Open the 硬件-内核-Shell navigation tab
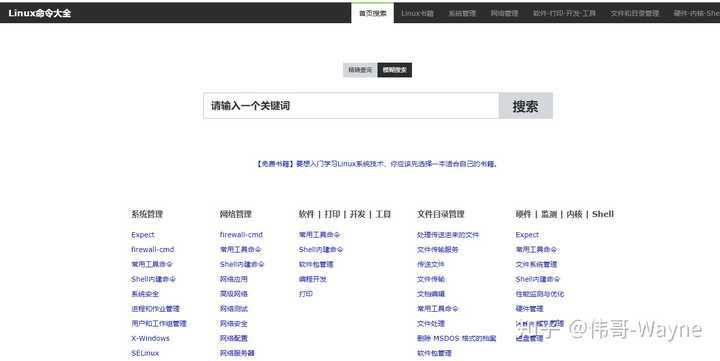 (696, 13)
